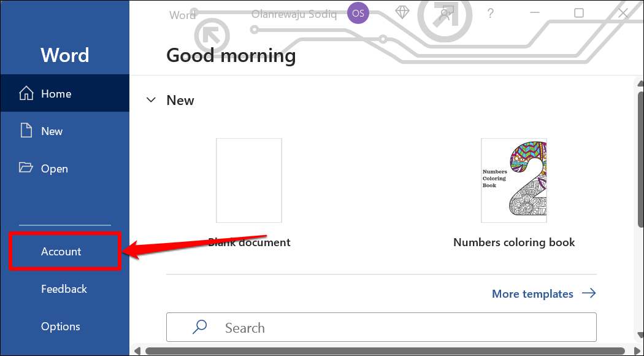644x356 pixels.
Task: Click the magnifying glass search icon
Action: pos(199,328)
